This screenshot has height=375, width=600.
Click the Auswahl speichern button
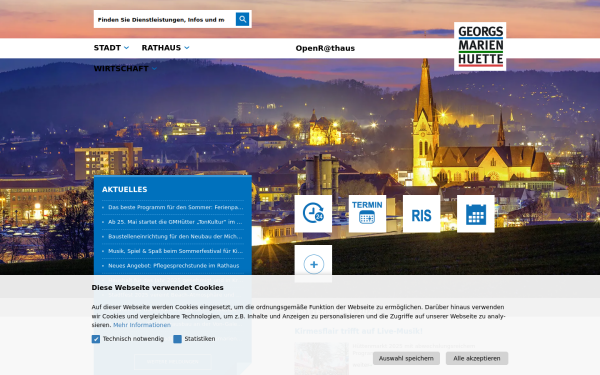coord(406,359)
